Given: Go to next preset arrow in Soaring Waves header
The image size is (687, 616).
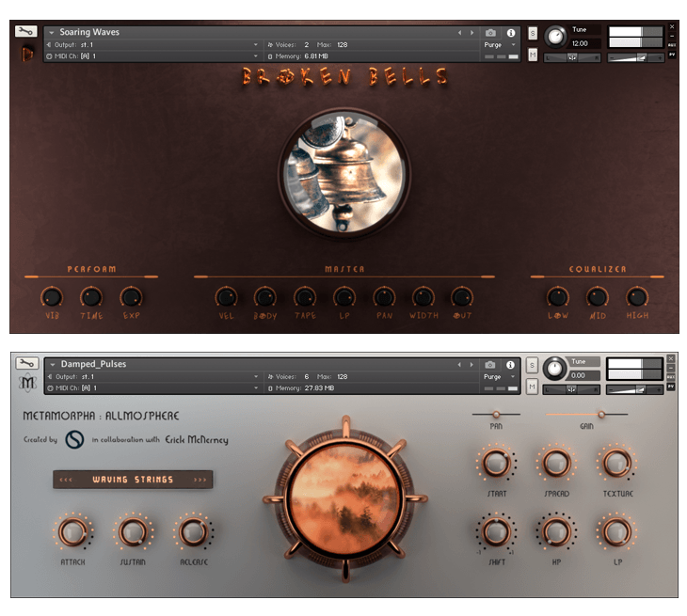Looking at the screenshot, I should pyautogui.click(x=471, y=33).
